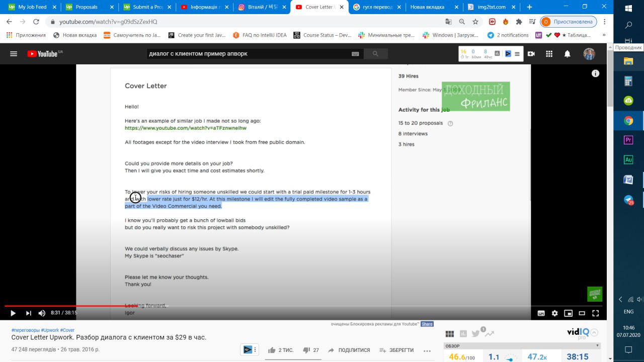This screenshot has width=644, height=362.
Task: Mute the video volume
Action: point(42,313)
